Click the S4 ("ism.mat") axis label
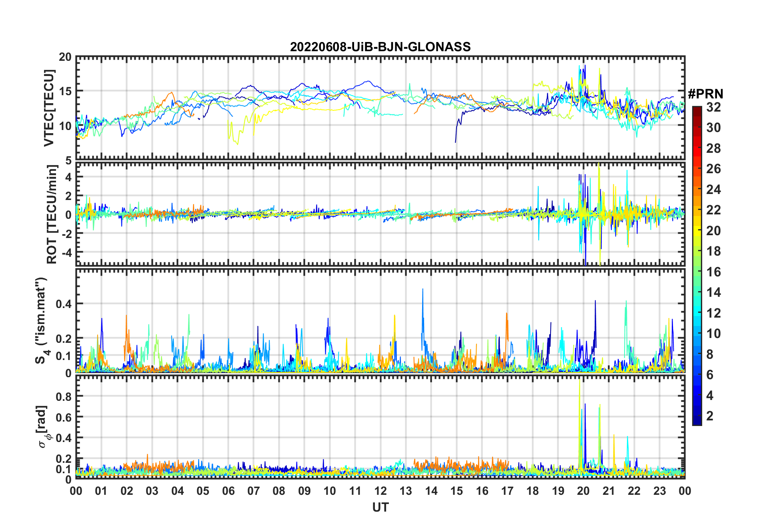The height and width of the screenshot is (532, 761). point(42,321)
